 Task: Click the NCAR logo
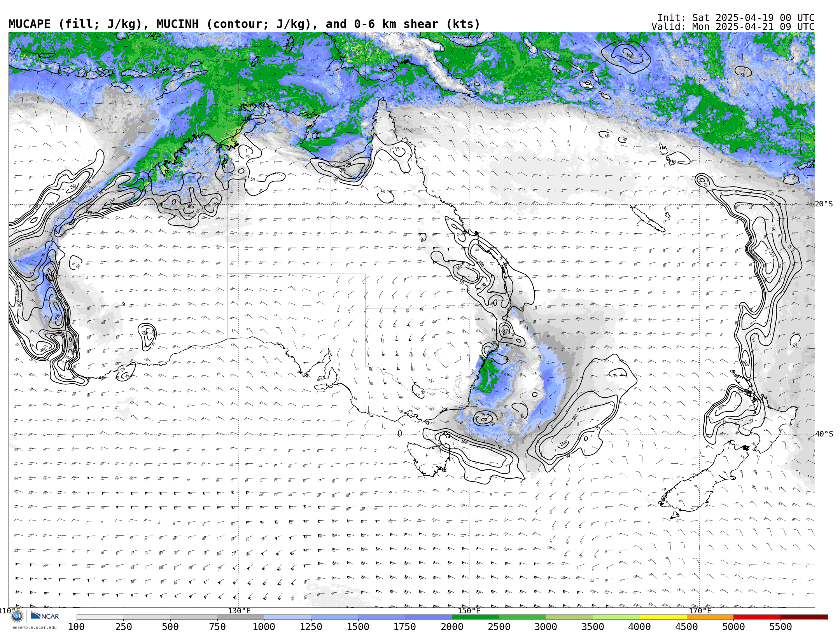pyautogui.click(x=45, y=616)
